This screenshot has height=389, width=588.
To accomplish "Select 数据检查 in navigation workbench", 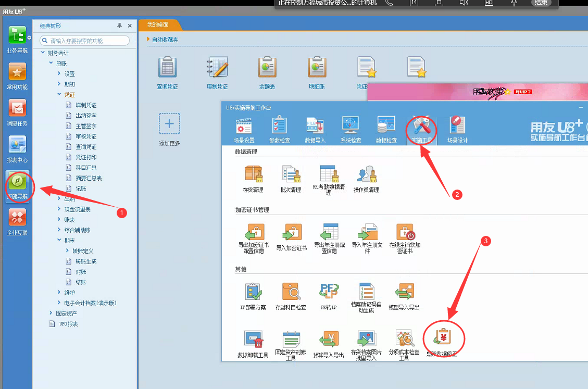I will coord(386,130).
